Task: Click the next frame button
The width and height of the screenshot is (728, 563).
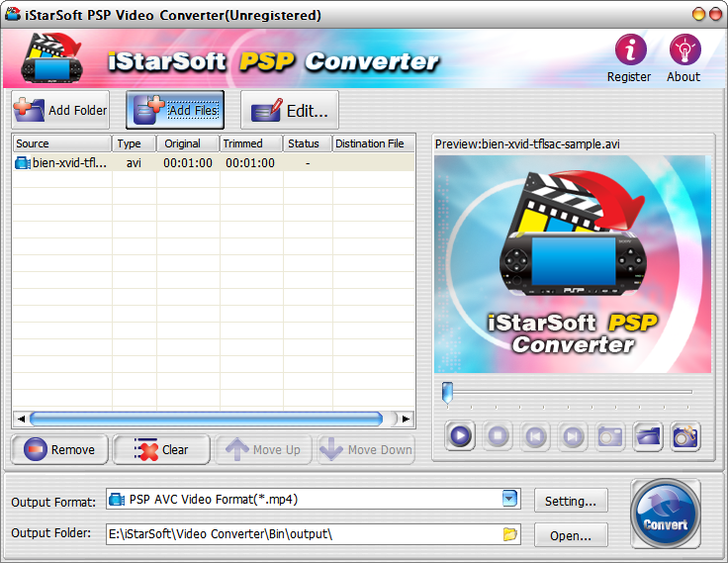Action: 573,435
